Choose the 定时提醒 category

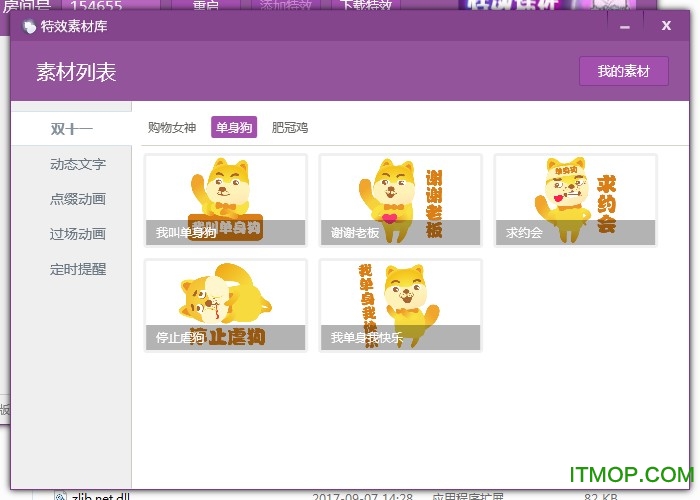[78, 269]
